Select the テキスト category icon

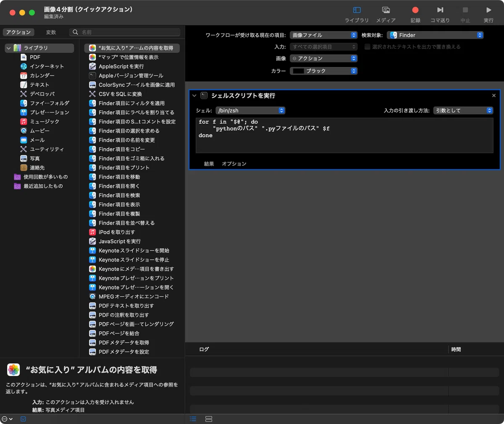[24, 85]
